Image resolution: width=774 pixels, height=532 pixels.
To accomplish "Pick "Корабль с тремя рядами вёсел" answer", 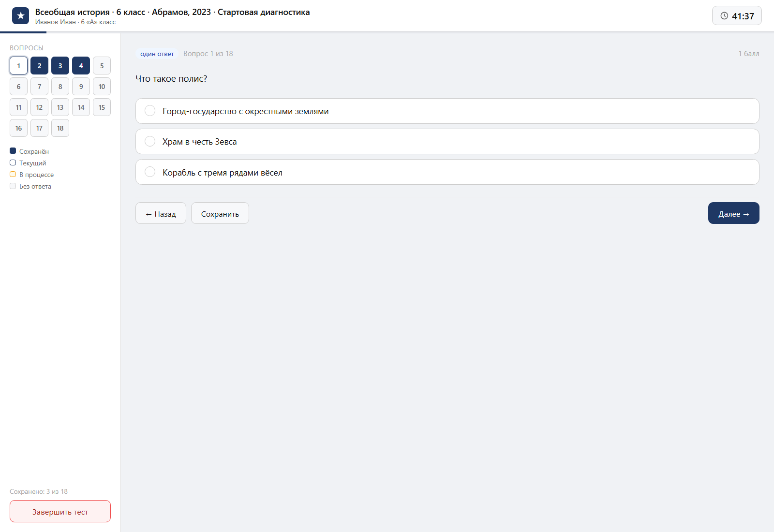I will (x=447, y=172).
